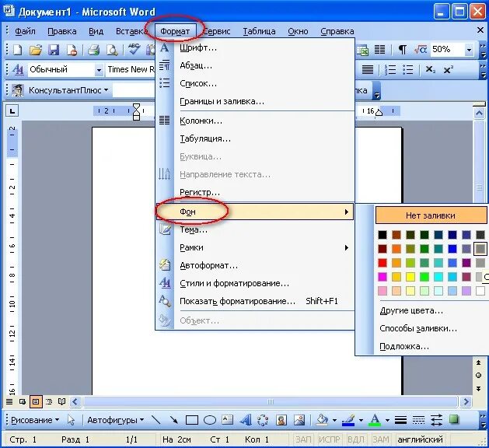Open an existing file via folder icon

coord(35,50)
